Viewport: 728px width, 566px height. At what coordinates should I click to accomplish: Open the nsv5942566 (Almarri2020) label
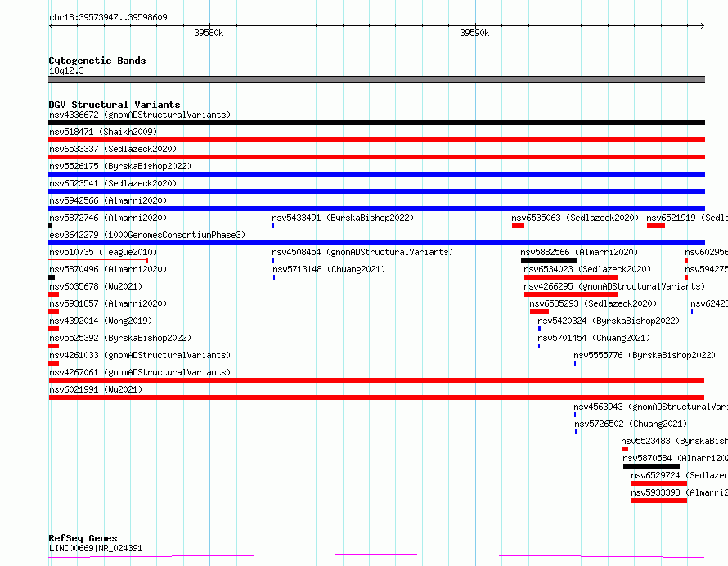point(108,200)
